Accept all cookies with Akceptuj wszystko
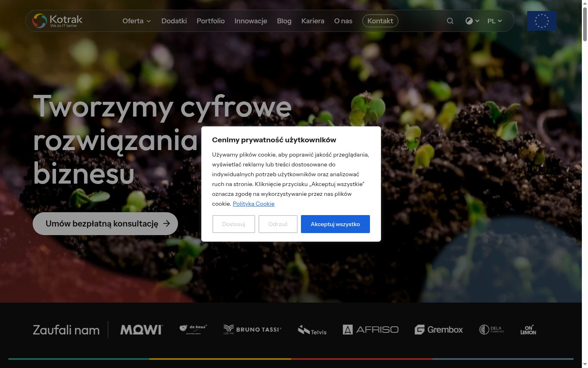 (x=335, y=224)
